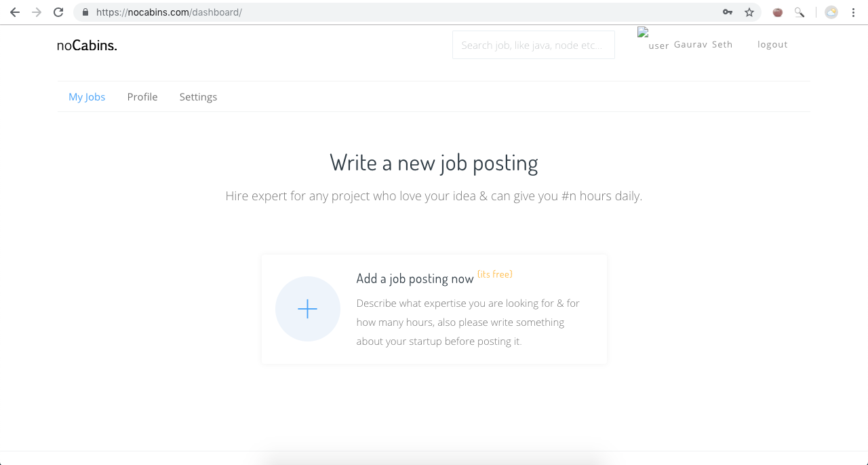Click the noCabins. logo
Image resolution: width=868 pixels, height=465 pixels.
(87, 45)
